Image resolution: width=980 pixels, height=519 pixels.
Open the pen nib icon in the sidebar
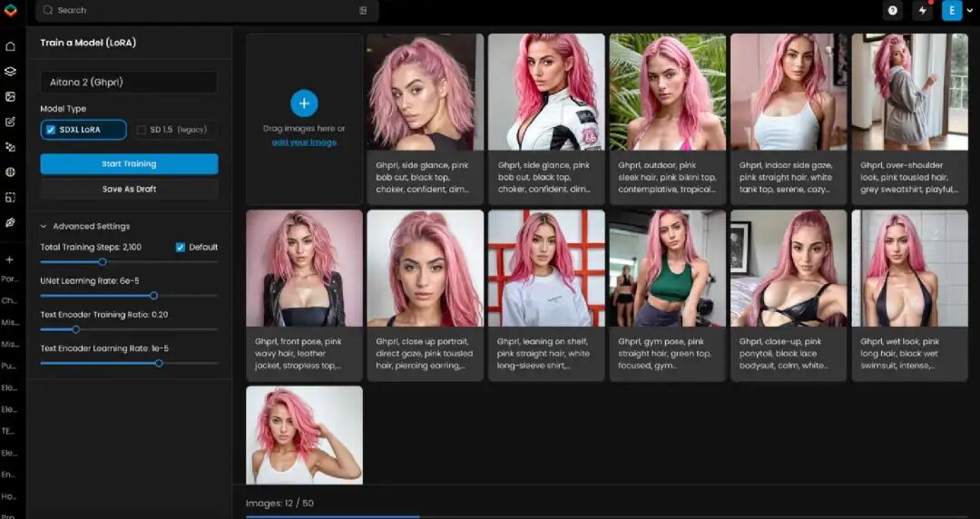10,222
